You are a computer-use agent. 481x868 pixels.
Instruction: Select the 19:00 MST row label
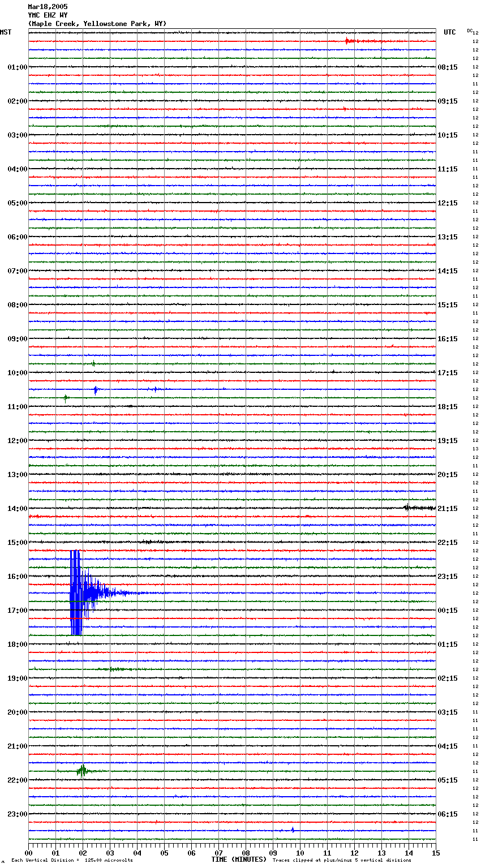(18, 678)
